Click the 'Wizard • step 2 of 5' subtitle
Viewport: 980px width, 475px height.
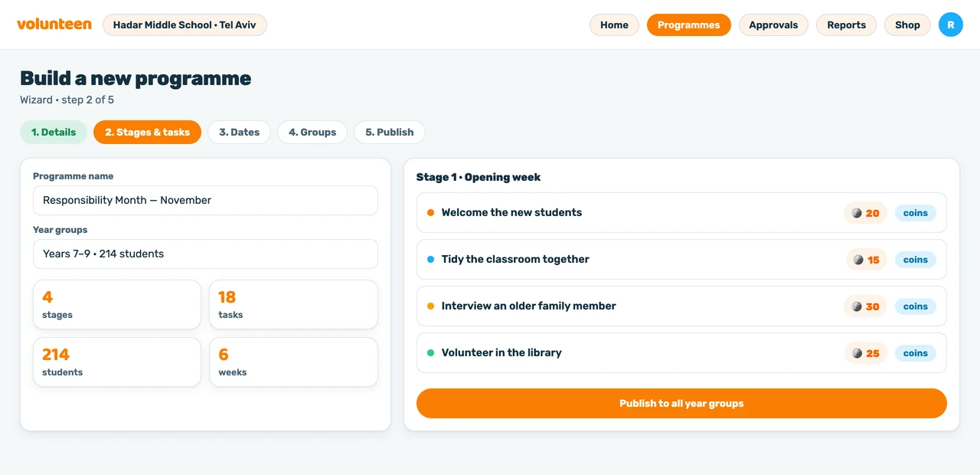coord(67,100)
